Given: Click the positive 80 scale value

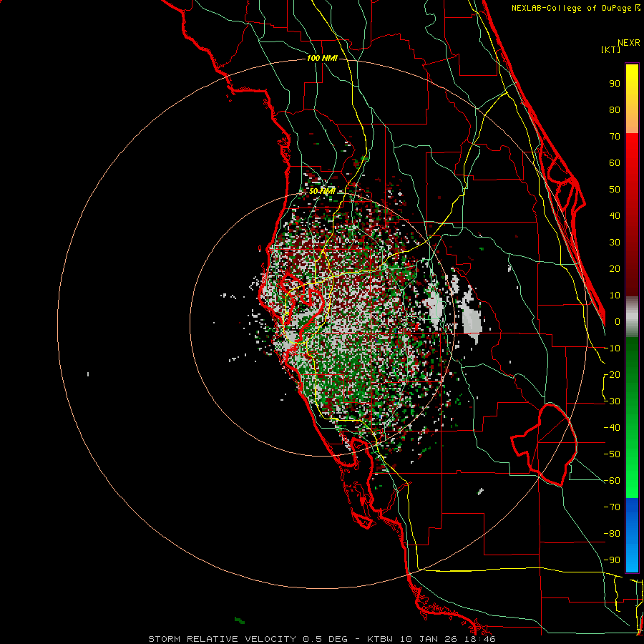Looking at the screenshot, I should click(615, 110).
